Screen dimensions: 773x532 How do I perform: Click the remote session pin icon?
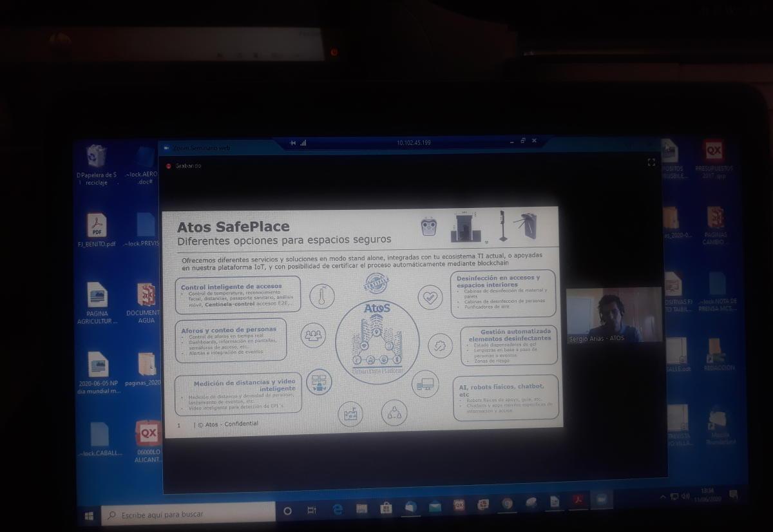tap(293, 143)
